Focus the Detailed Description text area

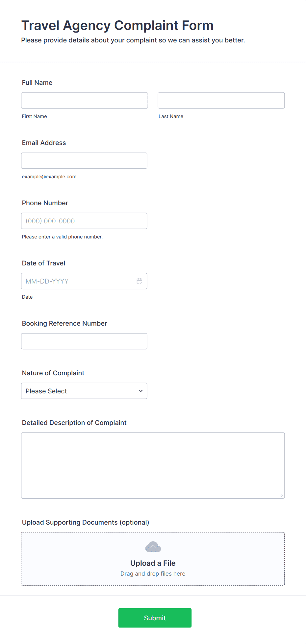(153, 465)
